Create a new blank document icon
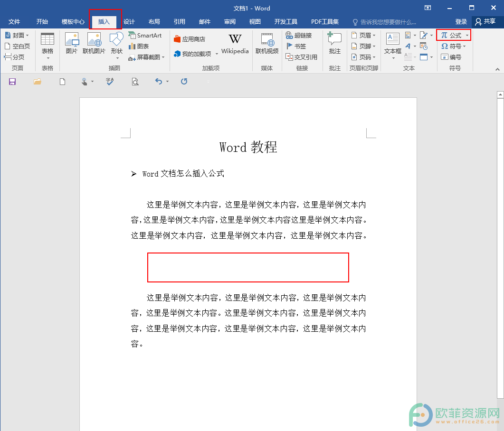The height and width of the screenshot is (431, 504). 62,82
